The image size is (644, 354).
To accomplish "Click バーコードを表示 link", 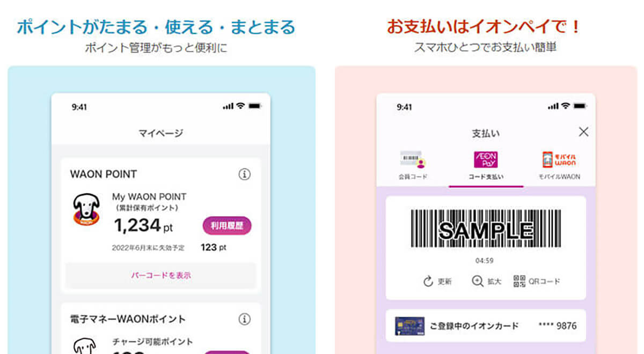I will pyautogui.click(x=161, y=275).
